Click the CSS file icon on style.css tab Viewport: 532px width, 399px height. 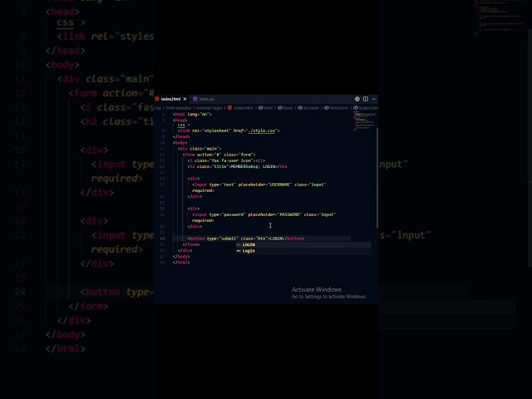click(x=195, y=99)
